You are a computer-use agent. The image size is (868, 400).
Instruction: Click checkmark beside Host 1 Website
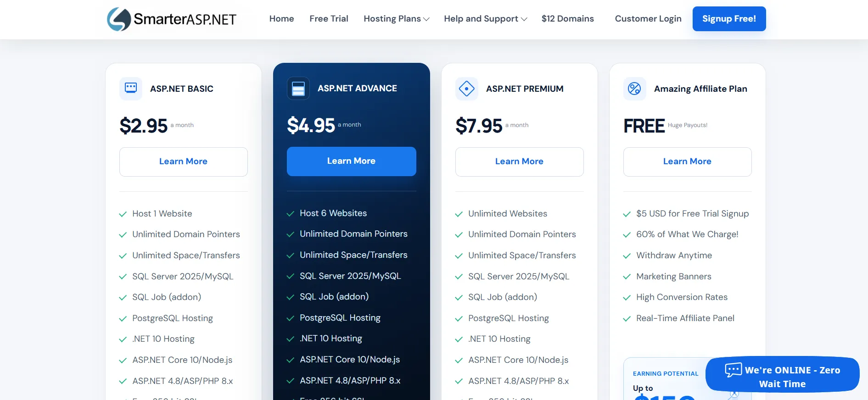pos(123,214)
